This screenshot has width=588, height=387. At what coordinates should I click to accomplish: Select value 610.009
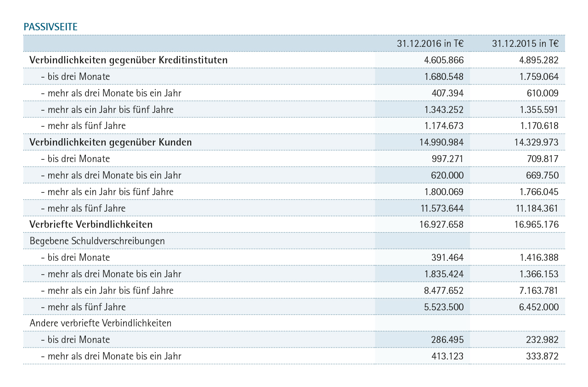click(x=543, y=93)
